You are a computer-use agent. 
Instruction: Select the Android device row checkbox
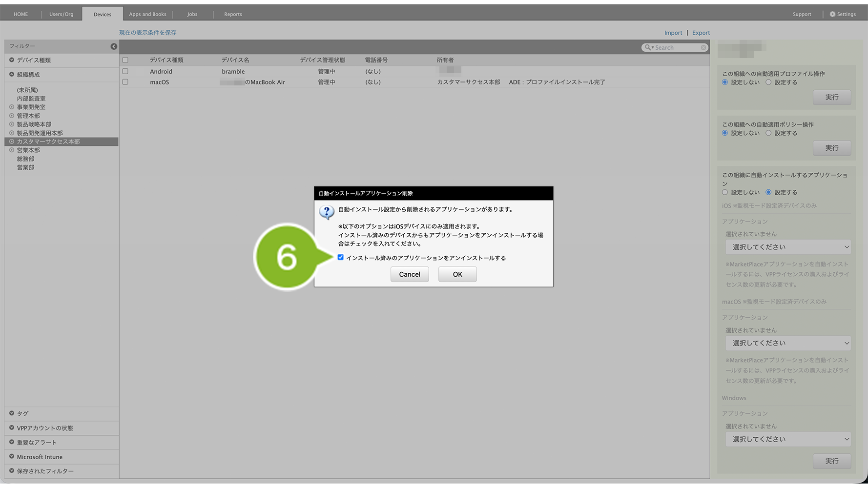[x=125, y=71]
